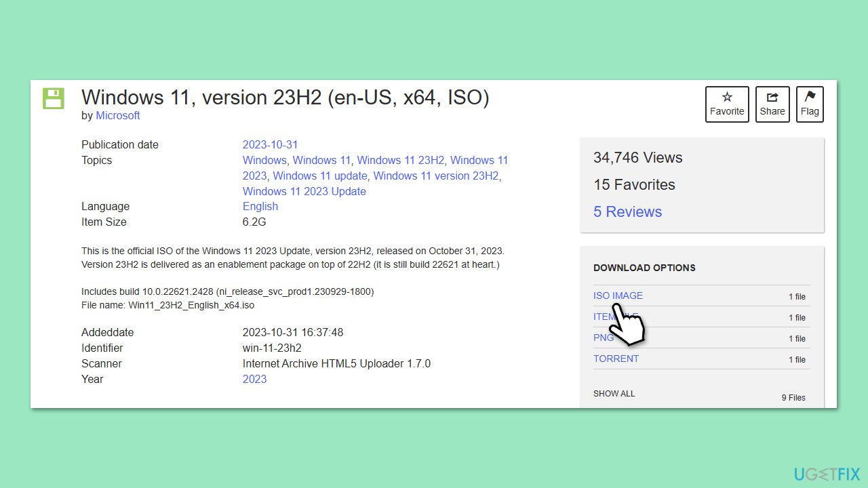Click the DOWNLOAD OPTIONS heading
The image size is (868, 488).
point(644,268)
